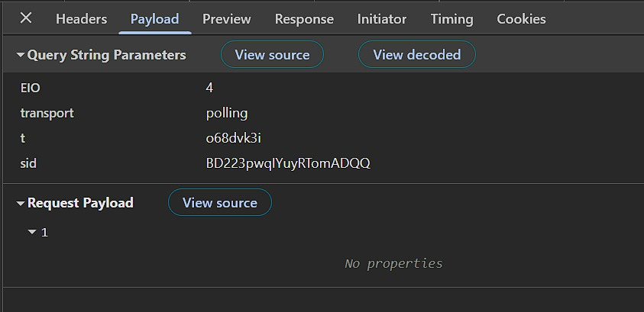Click the EIO value 4
Image resolution: width=644 pixels, height=312 pixels.
[x=209, y=88]
